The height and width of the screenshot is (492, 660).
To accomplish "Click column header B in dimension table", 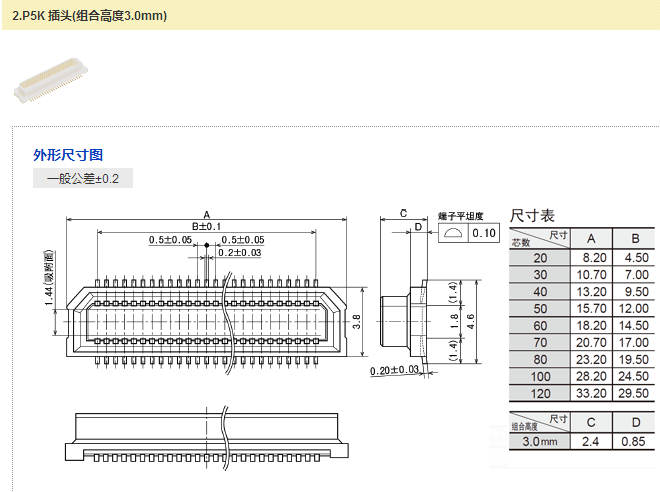I will [634, 238].
